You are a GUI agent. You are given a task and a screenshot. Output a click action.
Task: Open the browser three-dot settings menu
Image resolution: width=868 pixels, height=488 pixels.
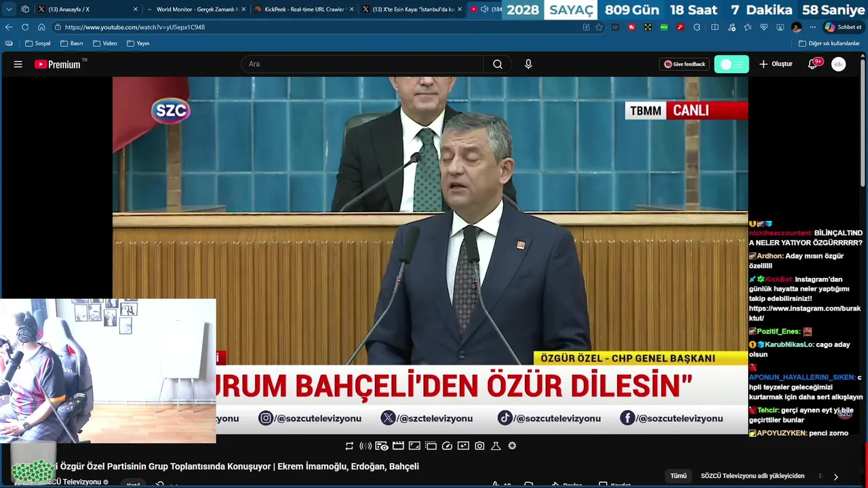point(812,27)
